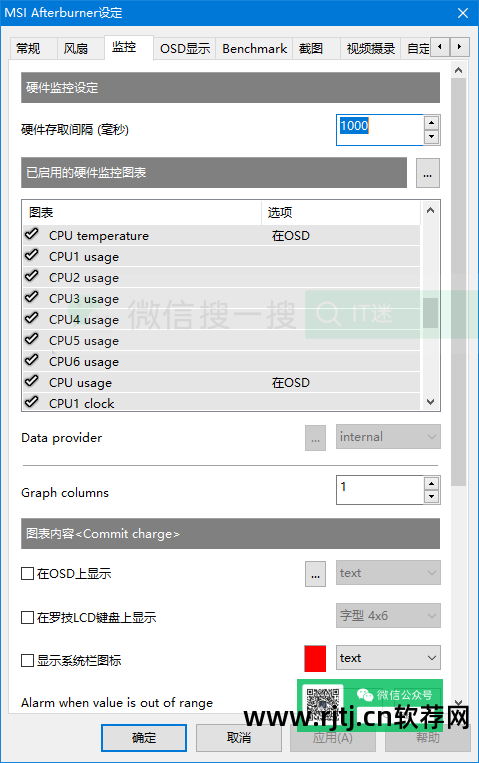Open the OSD显示 tab
This screenshot has height=763, width=479.
click(x=185, y=49)
